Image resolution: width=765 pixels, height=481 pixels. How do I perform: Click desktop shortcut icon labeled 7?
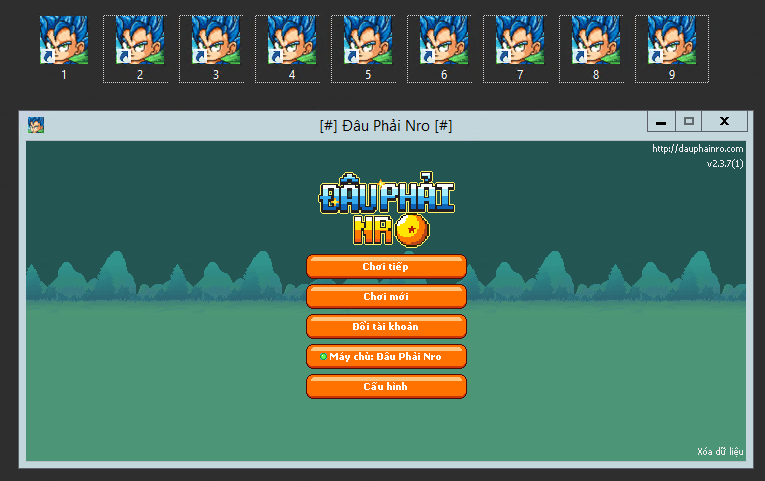click(x=519, y=41)
